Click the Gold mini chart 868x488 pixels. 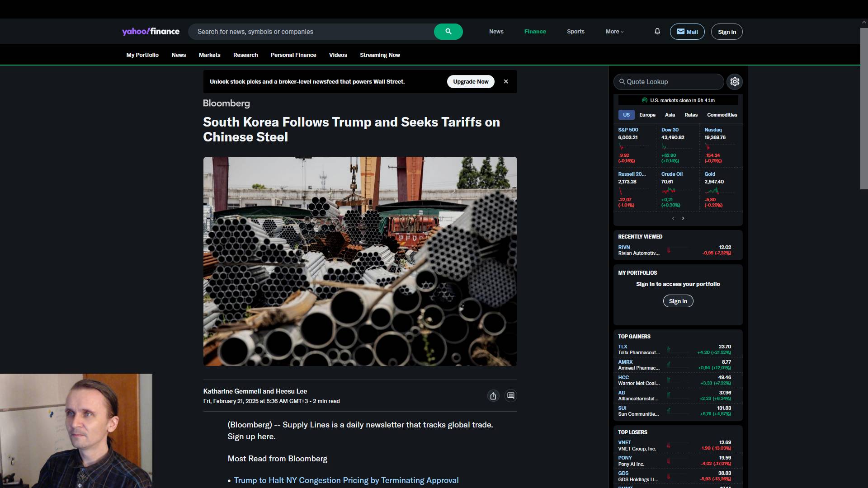pyautogui.click(x=719, y=191)
